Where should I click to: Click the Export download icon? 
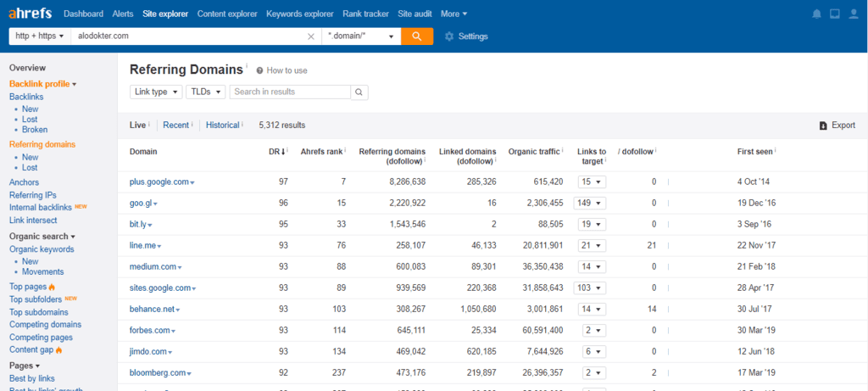pos(823,126)
